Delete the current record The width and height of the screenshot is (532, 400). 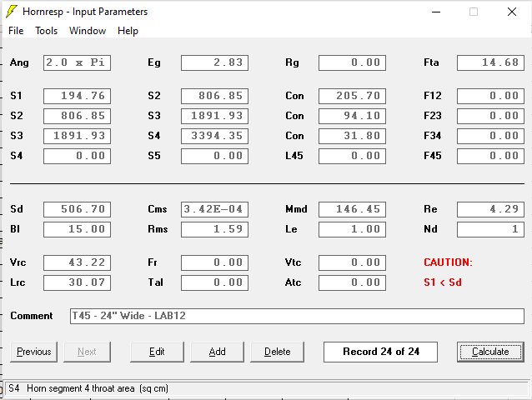click(277, 352)
